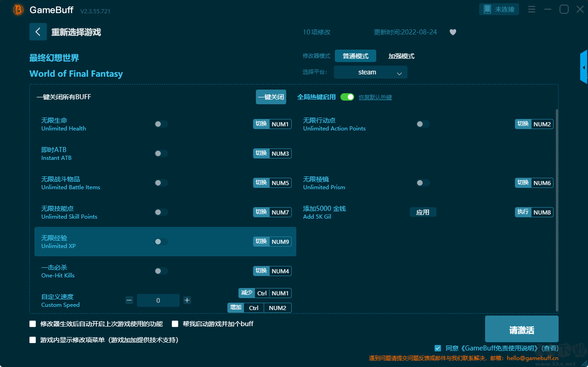The image size is (588, 367).
Task: Check 游戏内显示修改项菜单 checkbox
Action: click(x=33, y=340)
